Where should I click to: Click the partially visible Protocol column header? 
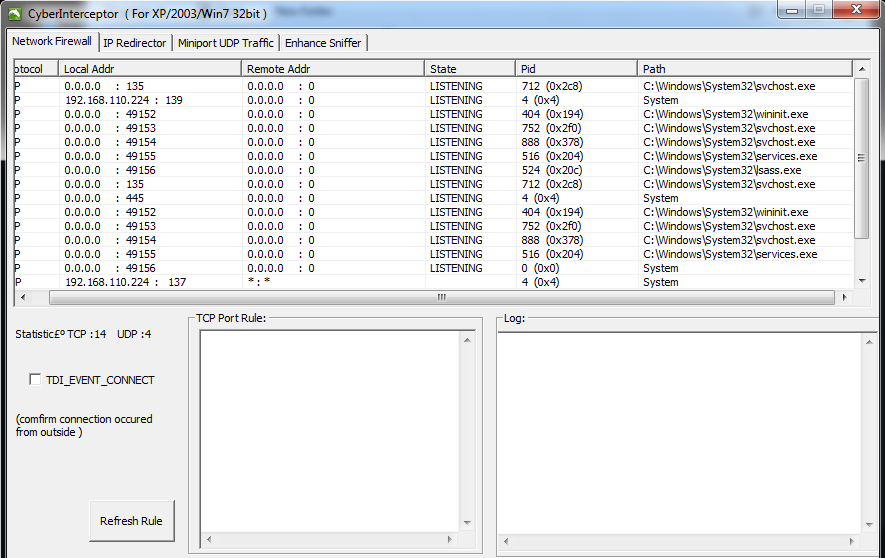[x=36, y=69]
